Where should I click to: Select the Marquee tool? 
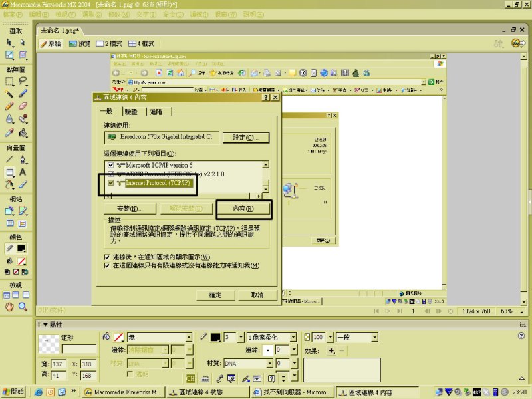pos(9,81)
